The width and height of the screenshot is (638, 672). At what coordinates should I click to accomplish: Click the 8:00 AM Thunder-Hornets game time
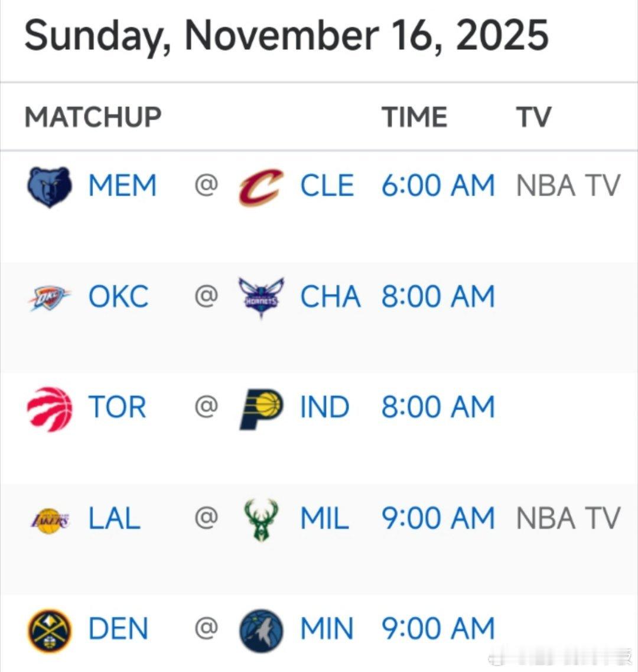tap(438, 297)
